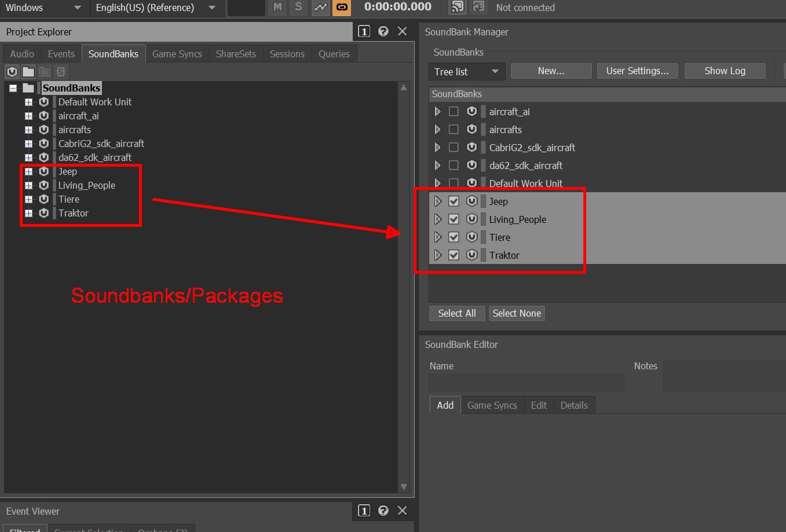Click the reconnect icon left of Not connected
This screenshot has height=532, width=786.
[x=478, y=7]
